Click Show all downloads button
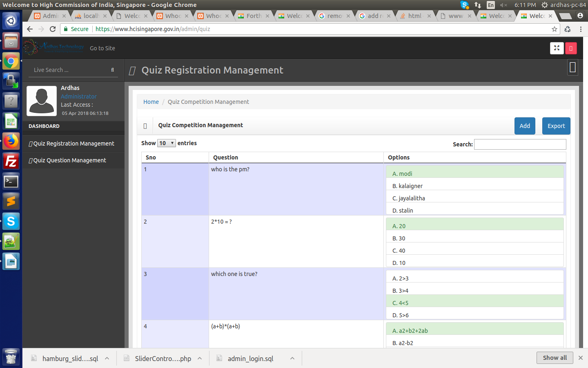This screenshot has height=368, width=588. [x=555, y=358]
